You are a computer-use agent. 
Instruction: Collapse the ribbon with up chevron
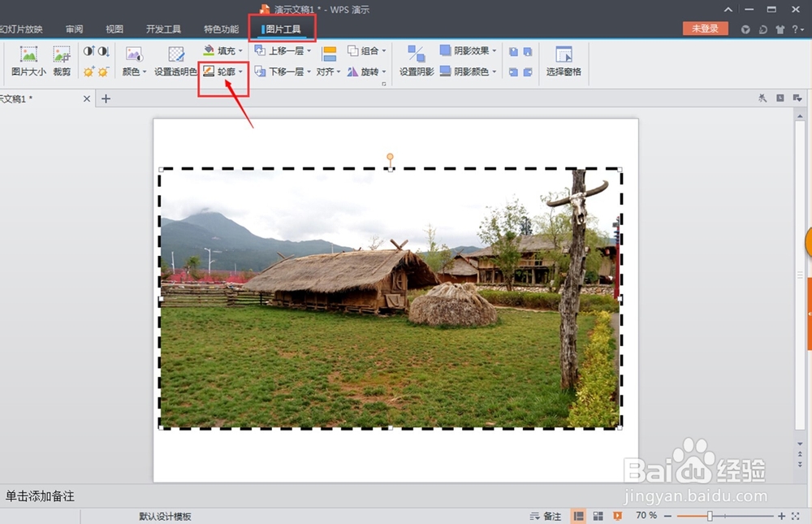[728, 9]
